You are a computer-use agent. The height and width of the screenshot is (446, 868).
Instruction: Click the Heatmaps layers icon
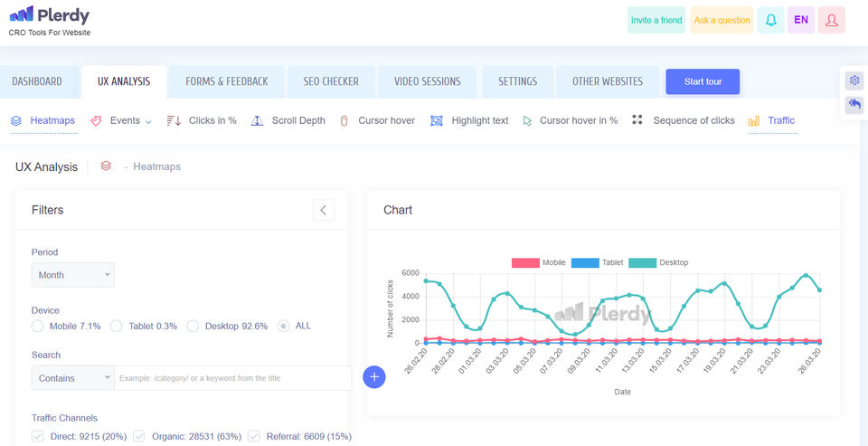(16, 120)
